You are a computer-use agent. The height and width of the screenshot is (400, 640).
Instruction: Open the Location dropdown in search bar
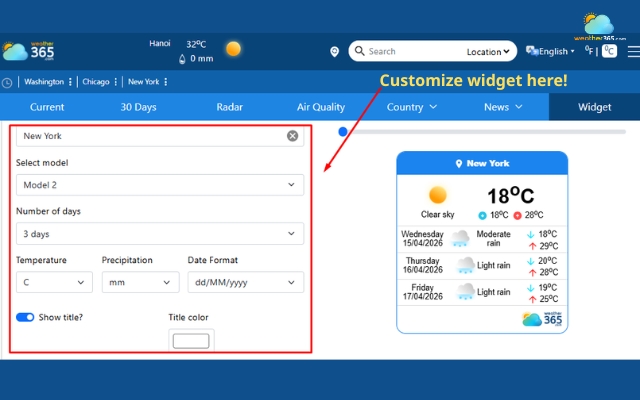[x=488, y=52]
